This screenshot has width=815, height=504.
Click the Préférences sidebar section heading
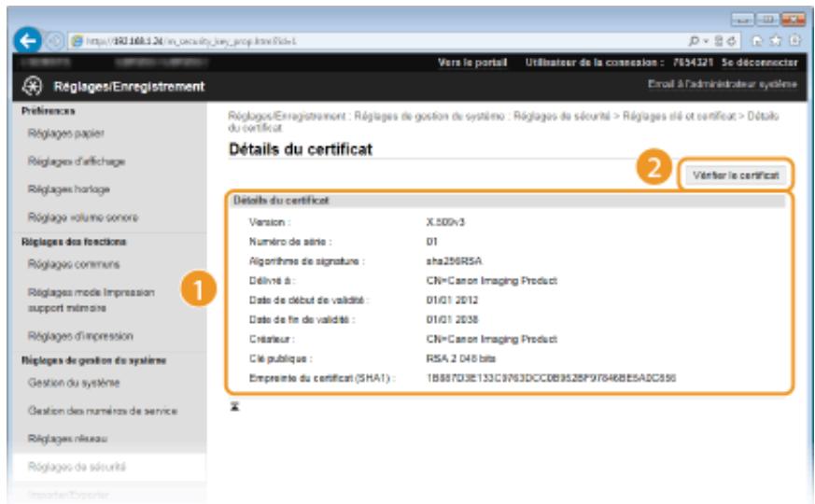48,111
